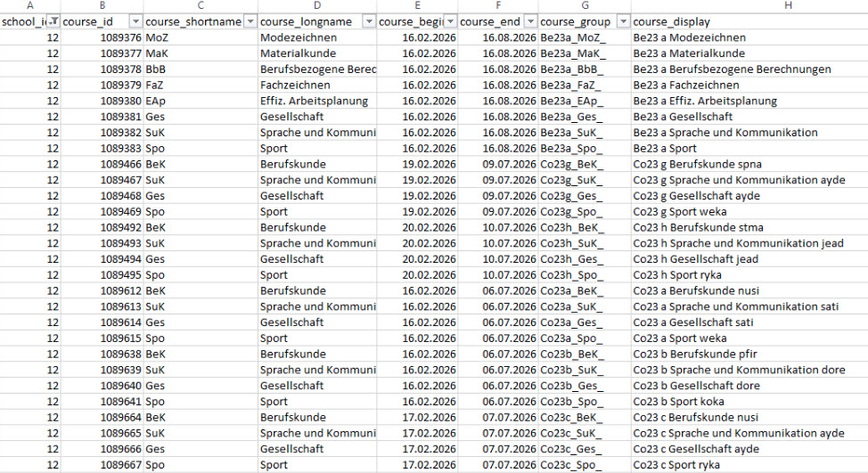Select column A header

click(x=30, y=5)
